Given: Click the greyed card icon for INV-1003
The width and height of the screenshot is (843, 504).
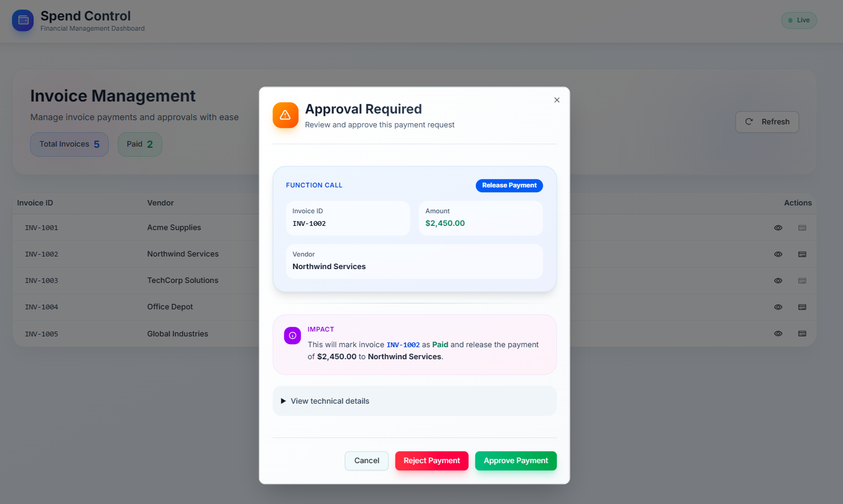Looking at the screenshot, I should click(802, 281).
